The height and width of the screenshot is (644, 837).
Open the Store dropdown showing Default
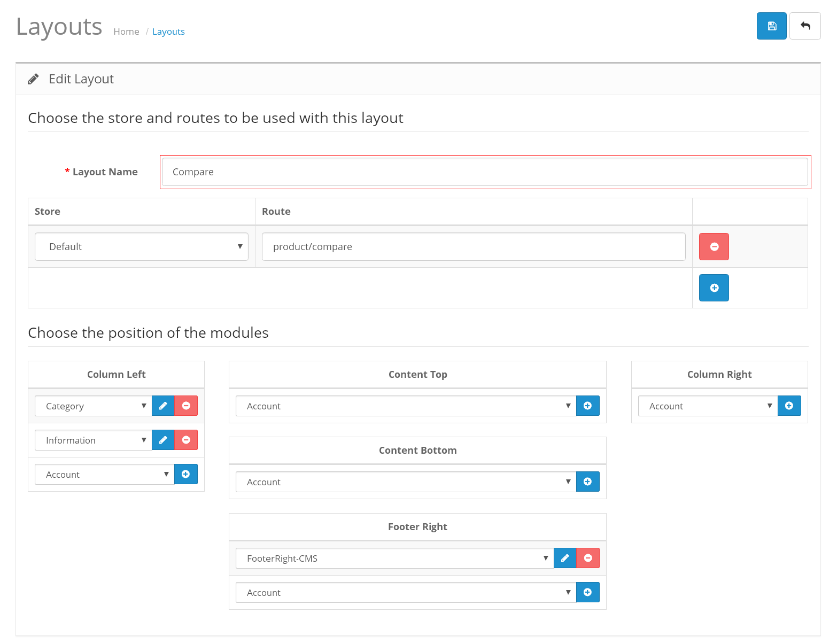142,247
